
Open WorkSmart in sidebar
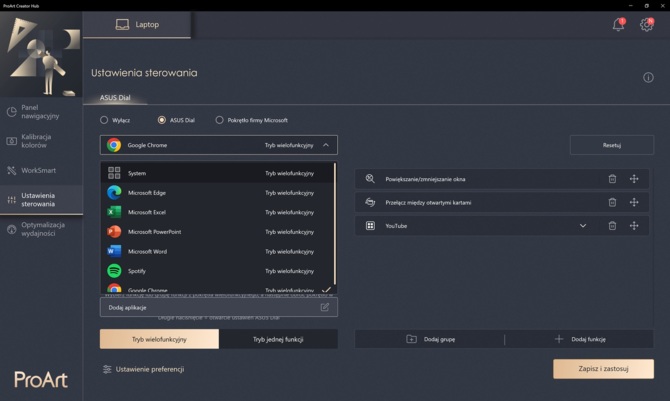coord(41,170)
